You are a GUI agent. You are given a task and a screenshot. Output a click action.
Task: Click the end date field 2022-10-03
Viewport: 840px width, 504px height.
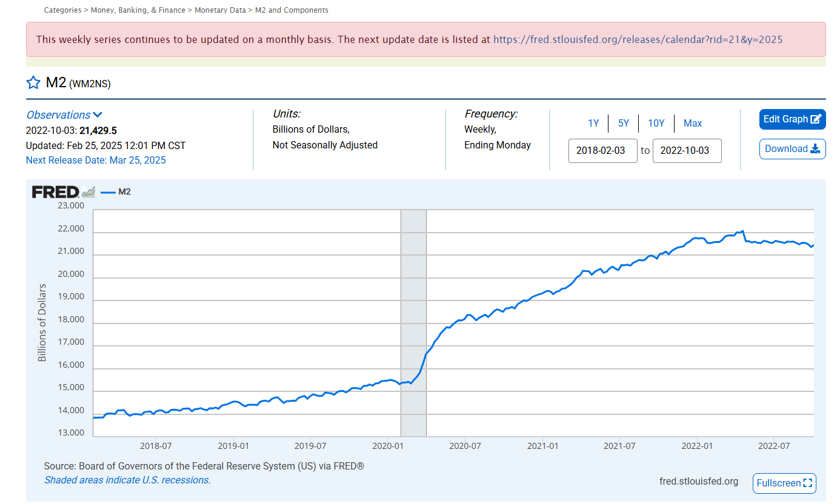pos(687,151)
